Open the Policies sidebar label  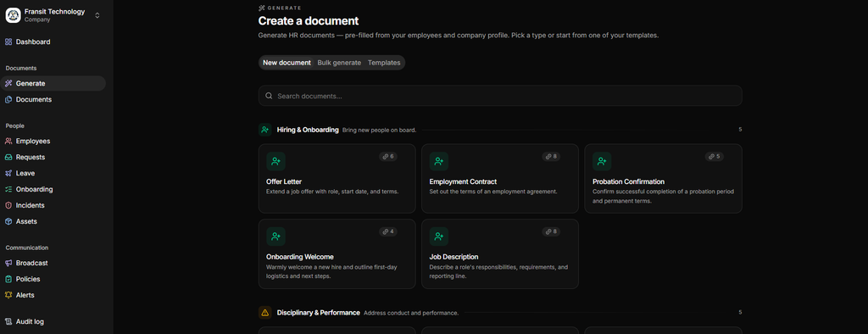[x=28, y=279]
